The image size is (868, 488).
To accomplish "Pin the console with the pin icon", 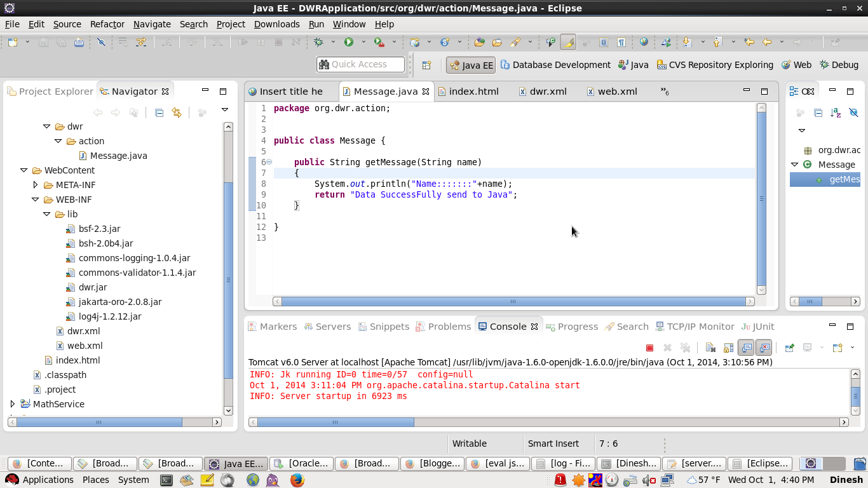I will (x=789, y=348).
